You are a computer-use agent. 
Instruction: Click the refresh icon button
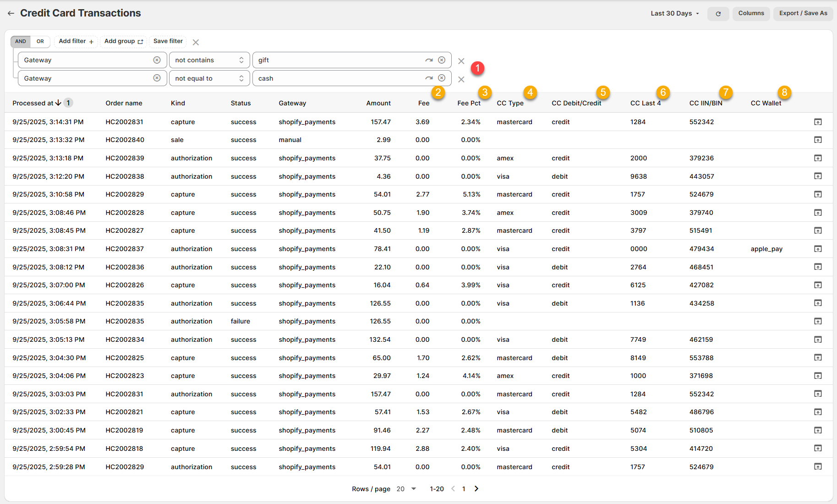pos(718,14)
